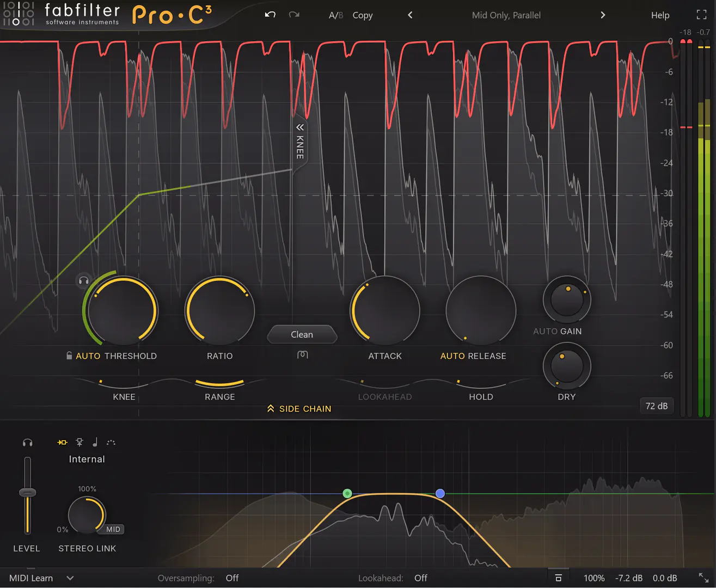Image resolution: width=716 pixels, height=588 pixels.
Task: Select the internal side chain input icon
Action: 63,442
